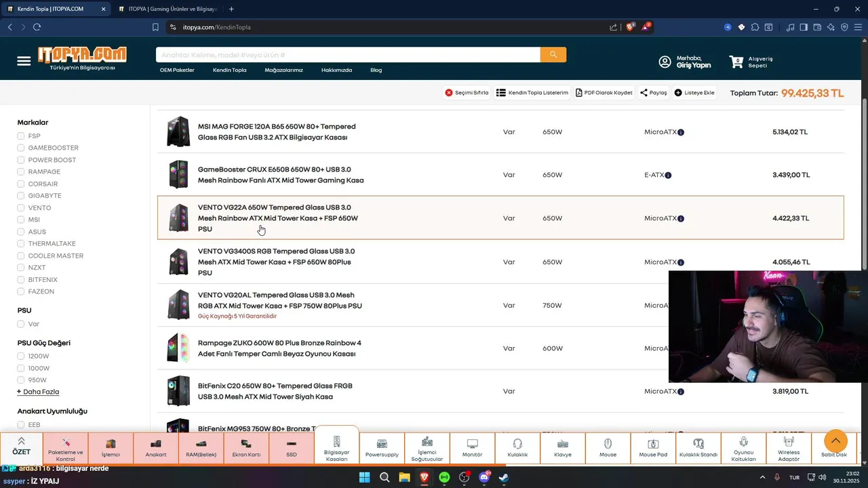The image size is (868, 488).
Task: Open the shopping cart icon
Action: pyautogui.click(x=736, y=62)
